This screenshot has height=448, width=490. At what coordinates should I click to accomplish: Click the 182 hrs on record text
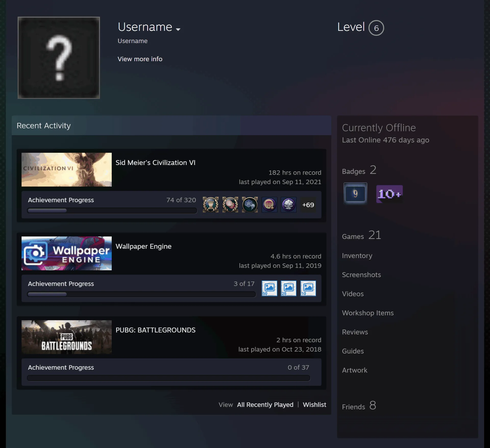pyautogui.click(x=295, y=173)
